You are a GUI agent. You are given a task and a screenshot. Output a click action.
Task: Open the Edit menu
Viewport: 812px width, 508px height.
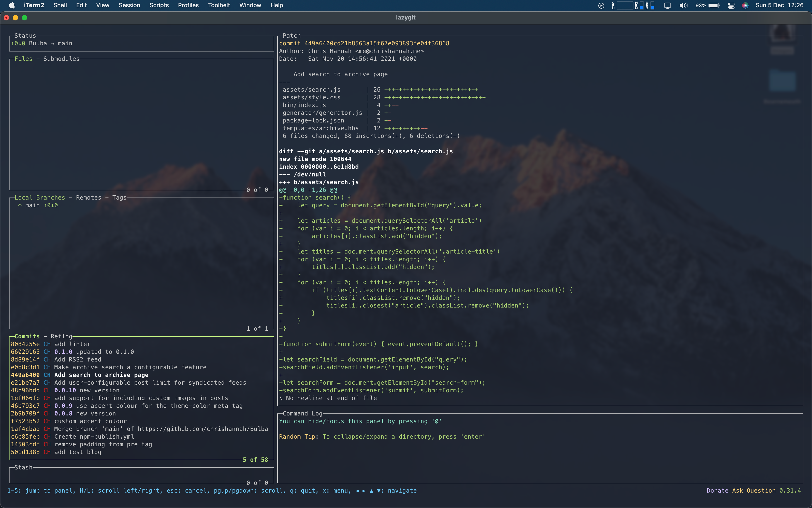[x=81, y=5]
